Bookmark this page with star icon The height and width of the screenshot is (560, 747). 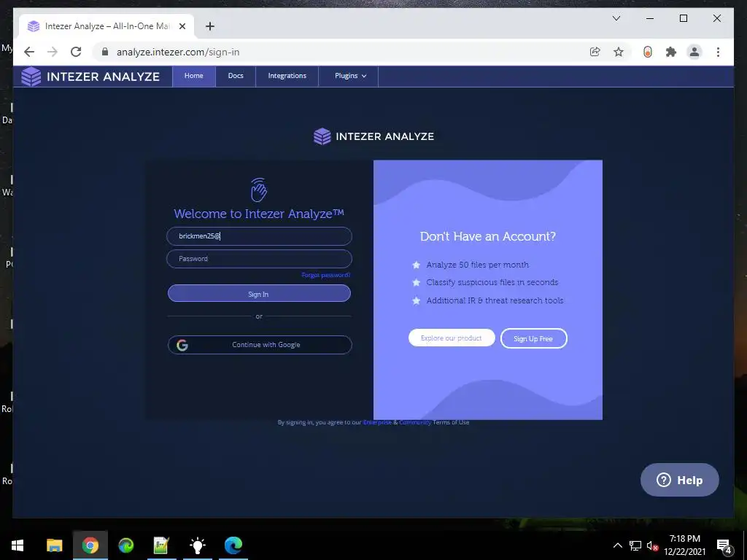pyautogui.click(x=619, y=52)
